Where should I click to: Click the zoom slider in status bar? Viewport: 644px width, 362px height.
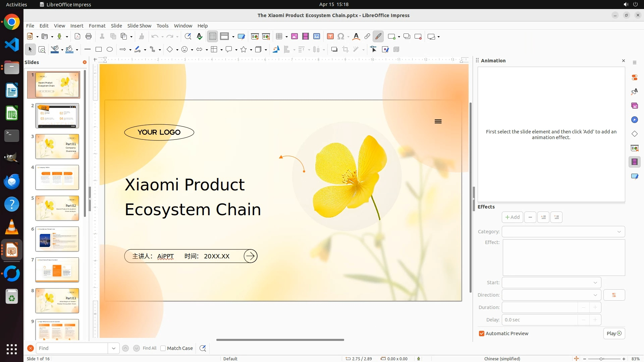click(601, 359)
